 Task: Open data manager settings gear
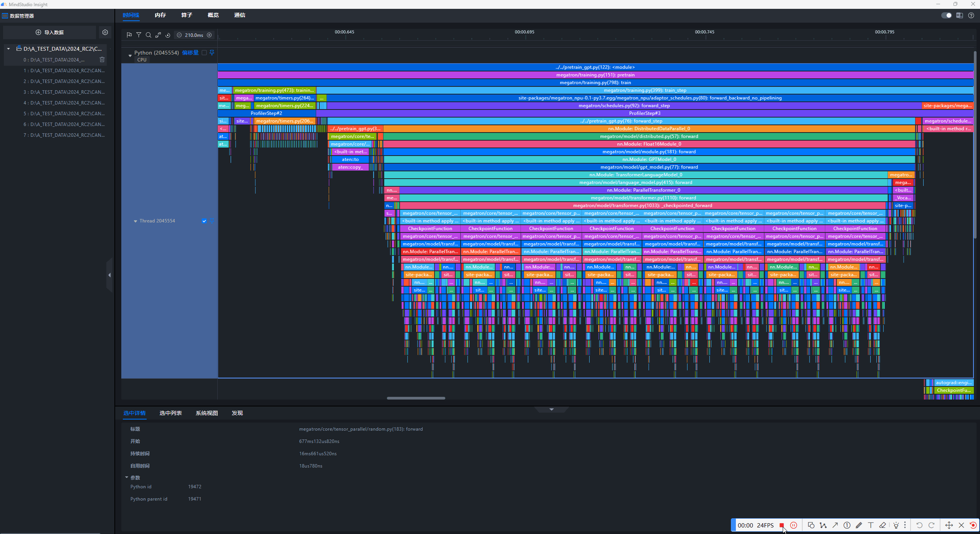tap(105, 32)
